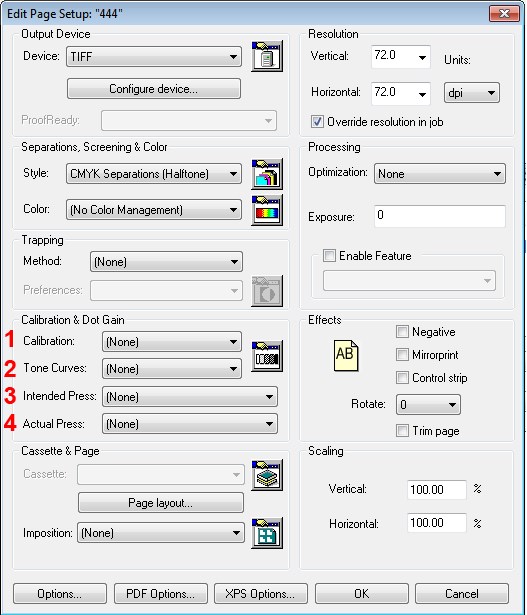
Task: Check the Mirrorprint option
Action: (x=402, y=355)
